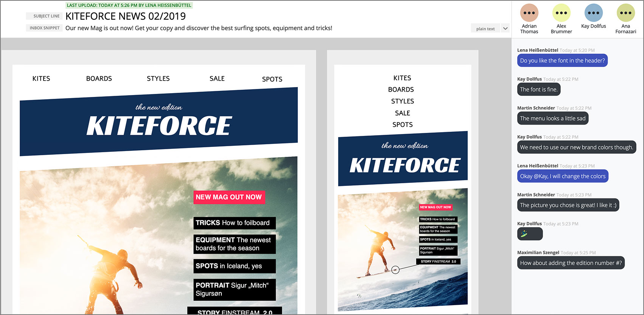The image size is (644, 315).
Task: Click Alex Brummer avatar icon
Action: coord(561,13)
